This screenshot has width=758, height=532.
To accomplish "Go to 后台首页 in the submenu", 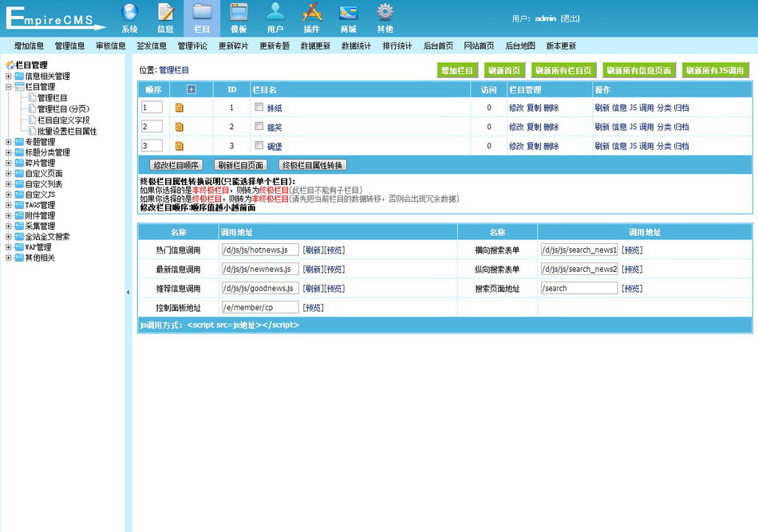I will point(439,46).
